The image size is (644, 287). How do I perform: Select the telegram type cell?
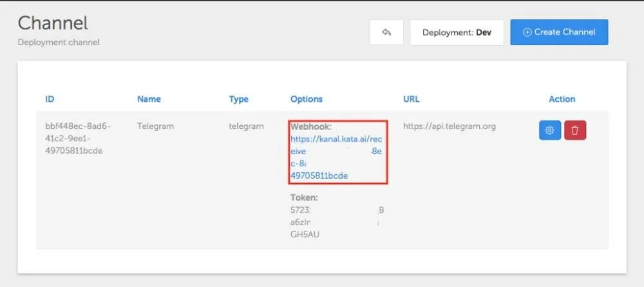point(246,126)
